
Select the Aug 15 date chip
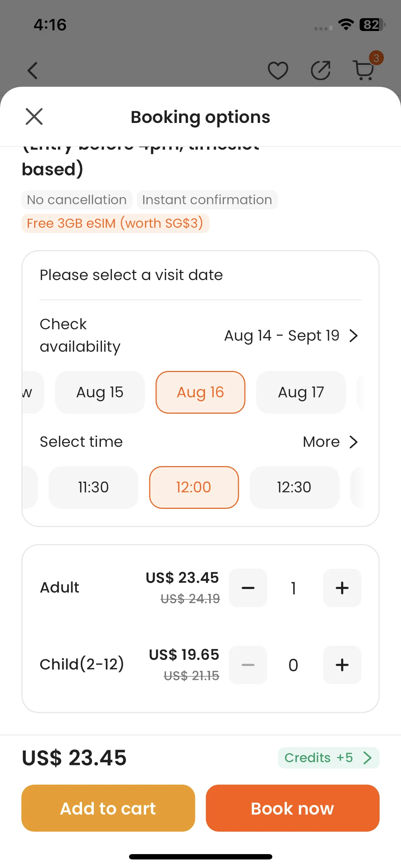(100, 392)
